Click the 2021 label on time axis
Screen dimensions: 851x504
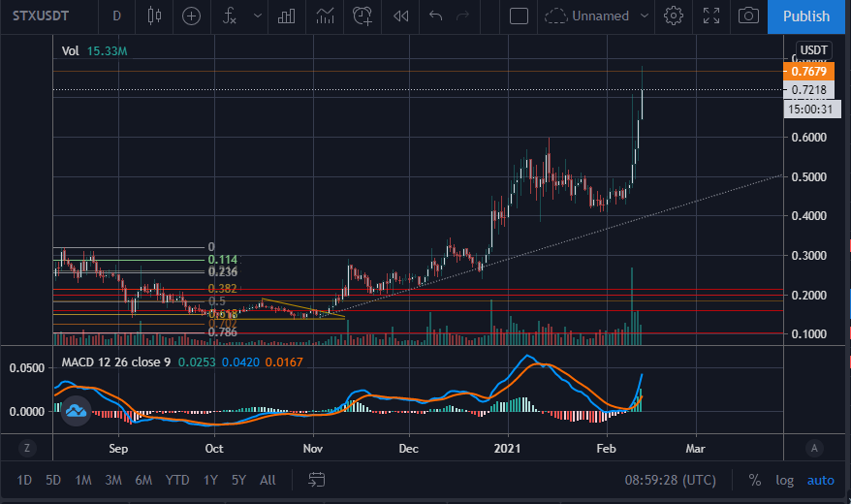pyautogui.click(x=507, y=449)
